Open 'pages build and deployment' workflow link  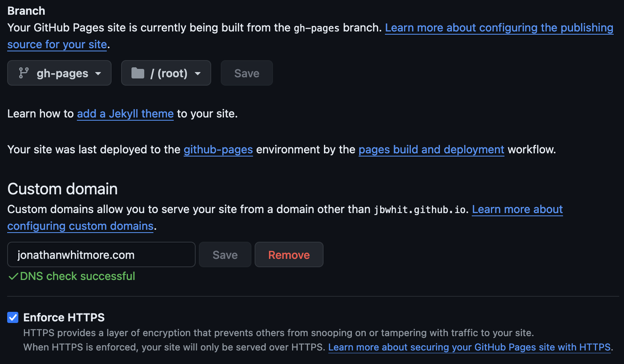pyautogui.click(x=431, y=150)
